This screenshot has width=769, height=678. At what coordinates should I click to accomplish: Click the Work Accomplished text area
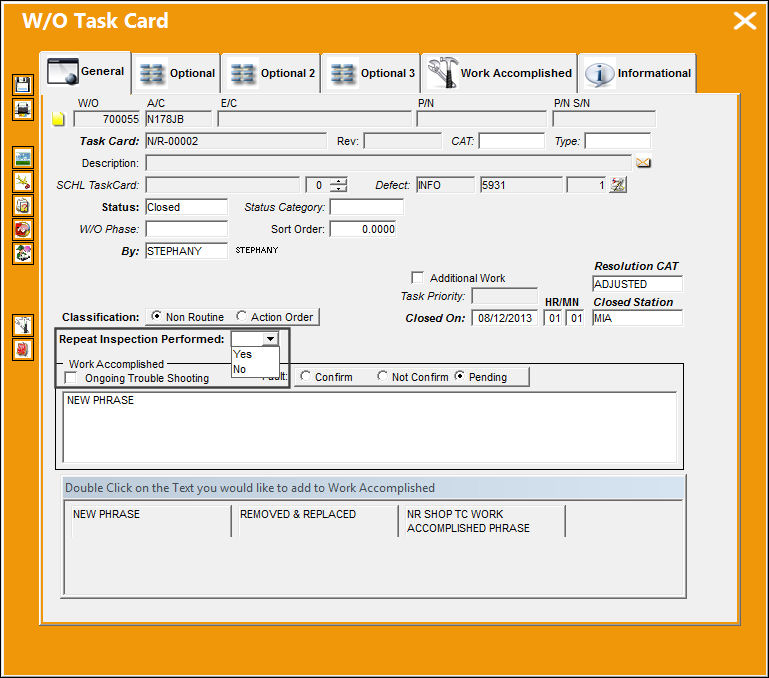(x=370, y=427)
